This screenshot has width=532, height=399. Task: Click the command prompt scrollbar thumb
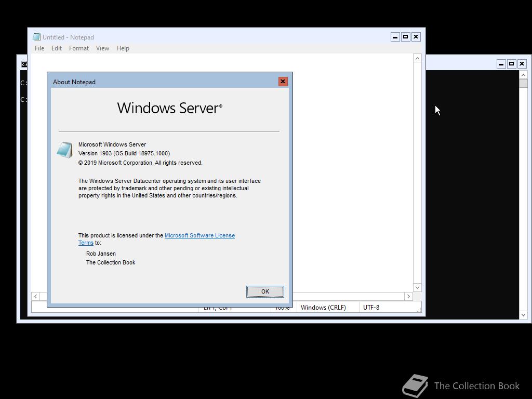[x=524, y=84]
